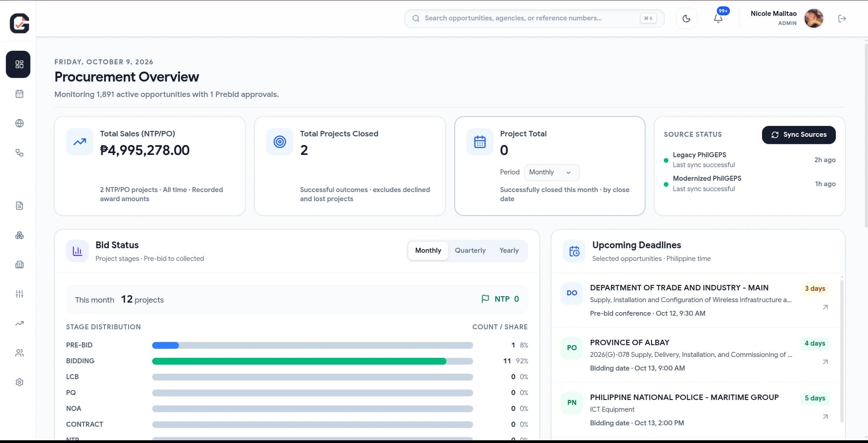Screen dimensions: 868x443
Task: Click the 3 days deadline badge
Action: [x=815, y=289]
